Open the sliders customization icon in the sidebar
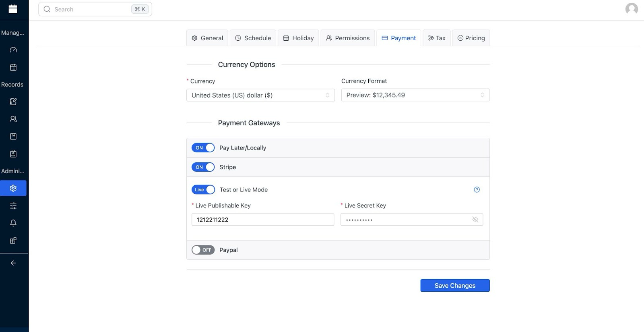Image resolution: width=644 pixels, height=332 pixels. [x=13, y=205]
